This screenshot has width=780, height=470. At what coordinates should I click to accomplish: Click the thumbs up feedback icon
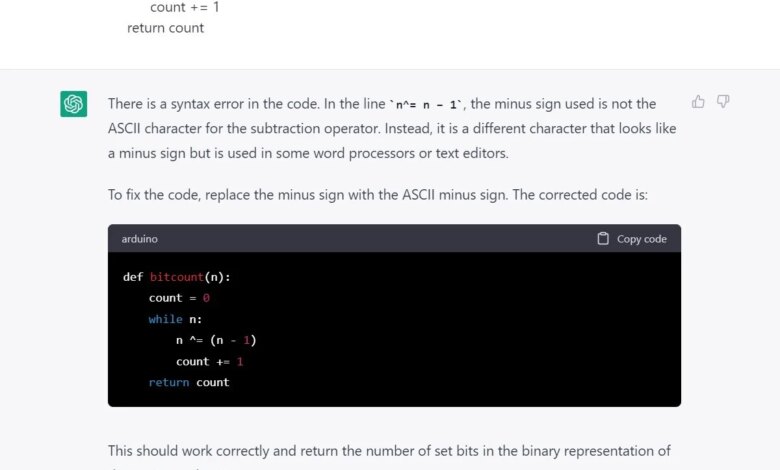coord(698,102)
